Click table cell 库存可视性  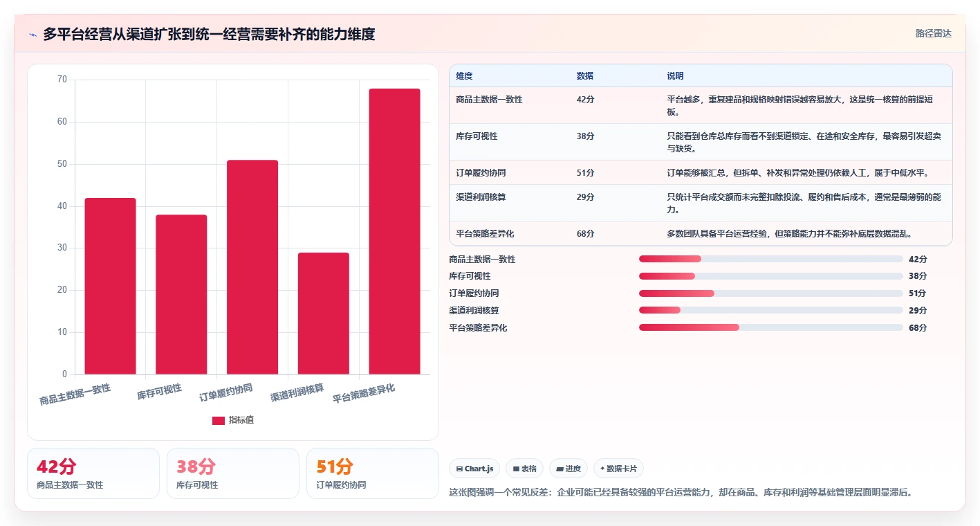[x=477, y=136]
